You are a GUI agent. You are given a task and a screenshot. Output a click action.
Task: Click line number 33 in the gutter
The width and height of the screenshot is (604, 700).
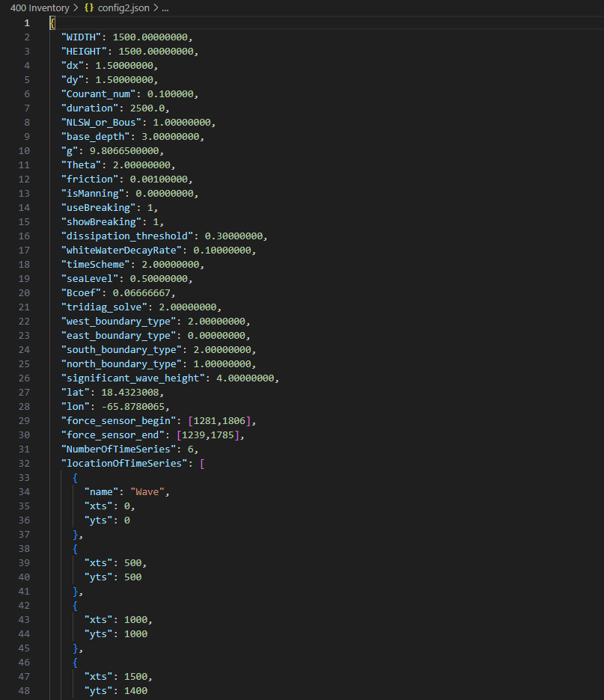pyautogui.click(x=24, y=478)
